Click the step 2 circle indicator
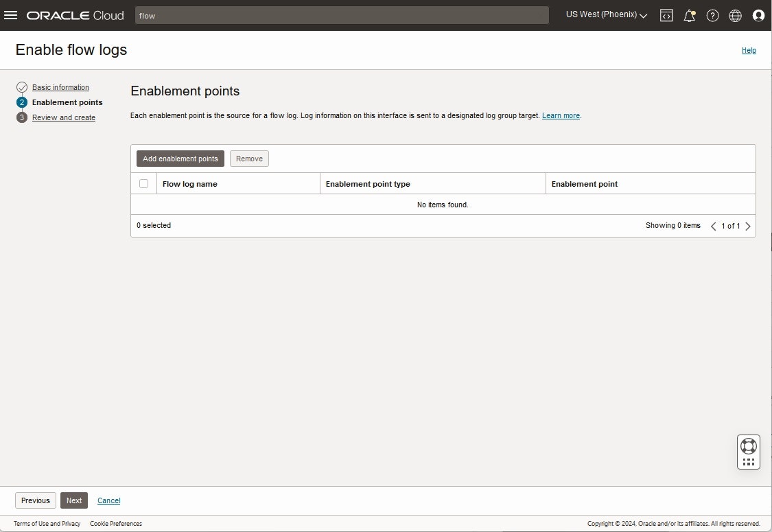This screenshot has height=532, width=772. point(22,102)
